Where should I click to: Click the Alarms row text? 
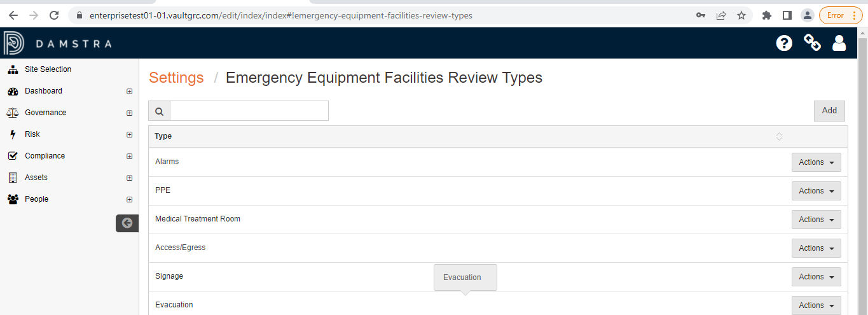coord(167,162)
